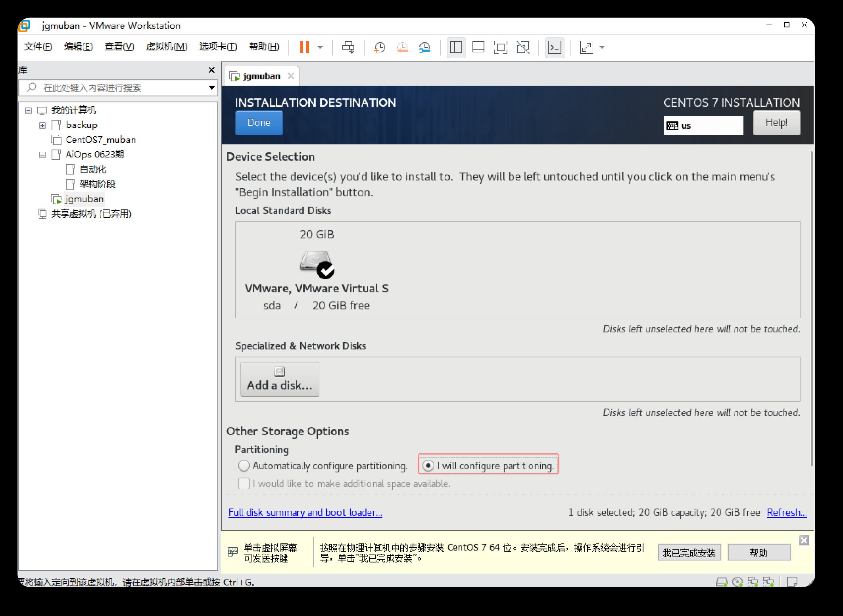Close the jgmuban tab
This screenshot has width=843, height=616.
coord(291,76)
